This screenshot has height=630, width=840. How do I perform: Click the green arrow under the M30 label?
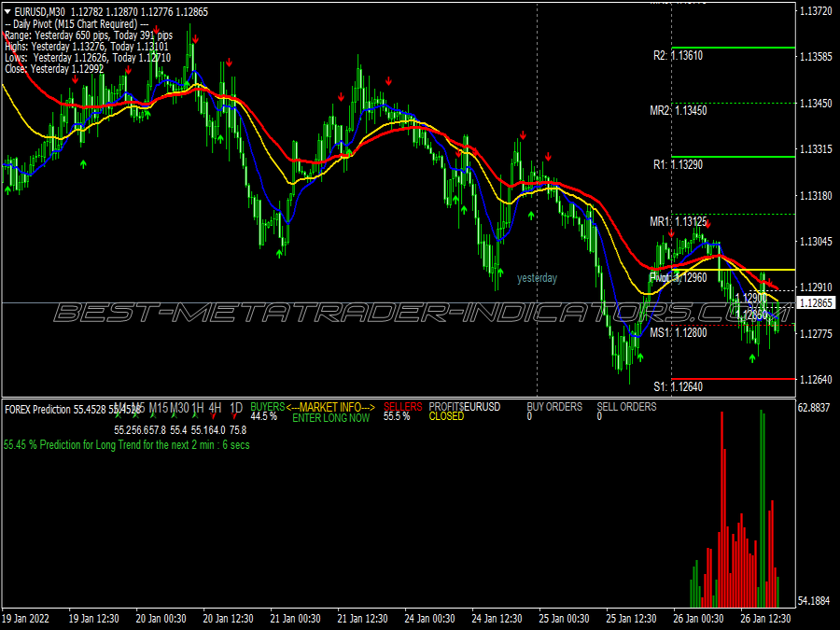(175, 415)
